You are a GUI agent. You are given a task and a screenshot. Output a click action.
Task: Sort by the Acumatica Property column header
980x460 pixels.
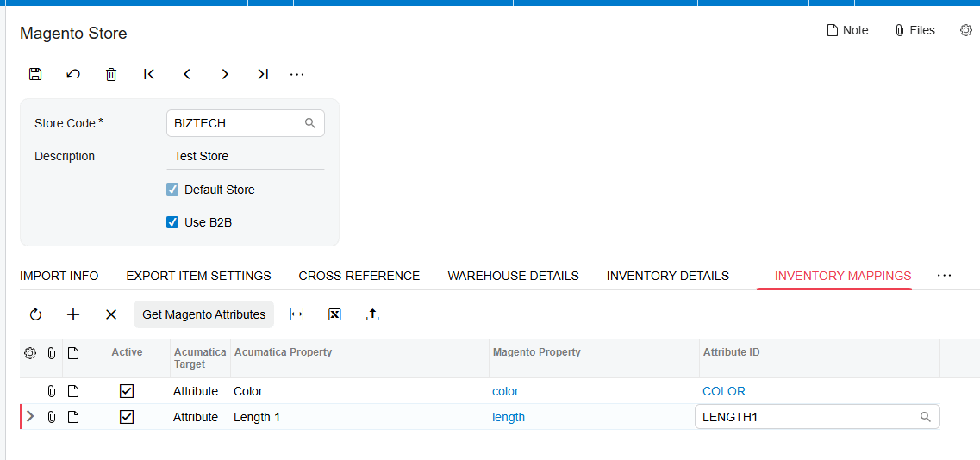359,352
